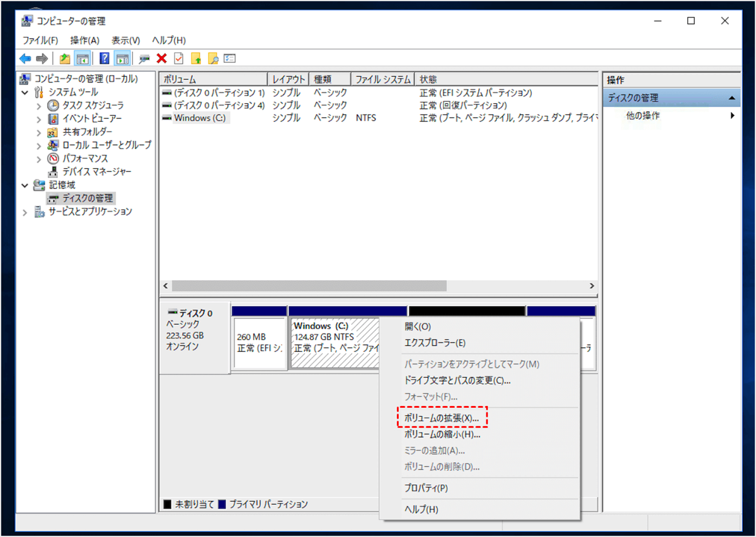Click the checklist settings toolbar icon
The height and width of the screenshot is (537, 756).
pos(230,59)
